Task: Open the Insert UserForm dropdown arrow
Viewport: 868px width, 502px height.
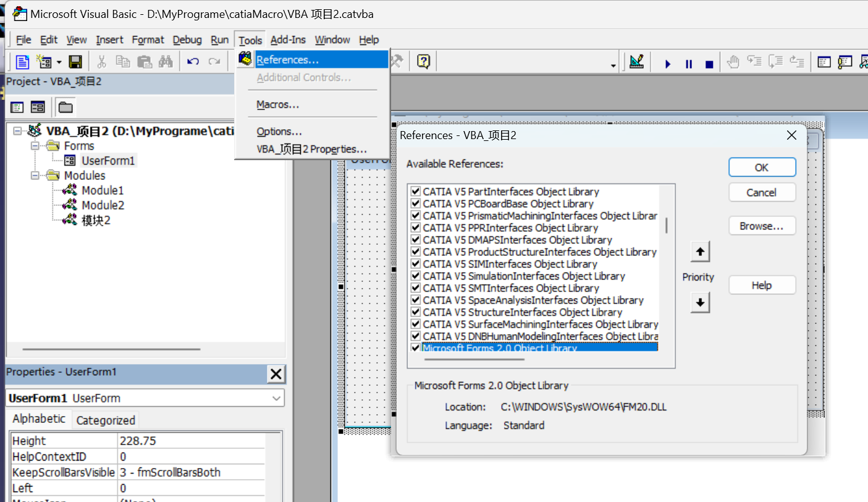Action: pos(59,62)
